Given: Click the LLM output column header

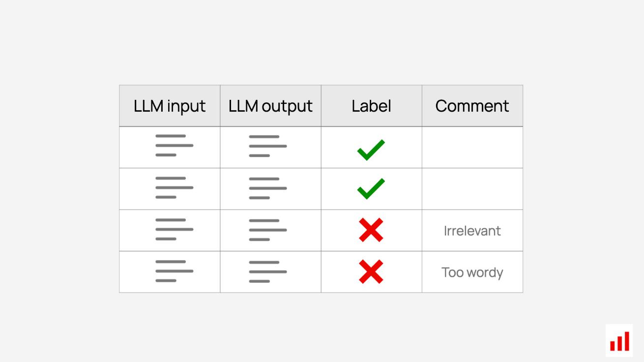Looking at the screenshot, I should tap(271, 106).
